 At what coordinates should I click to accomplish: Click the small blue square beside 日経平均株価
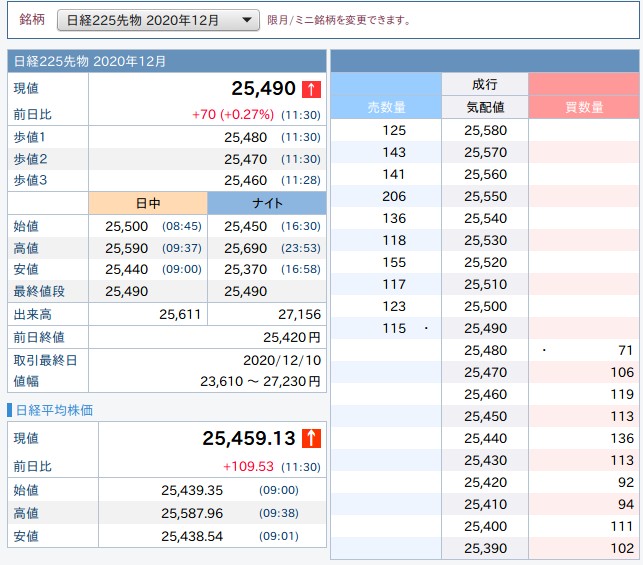click(10, 410)
